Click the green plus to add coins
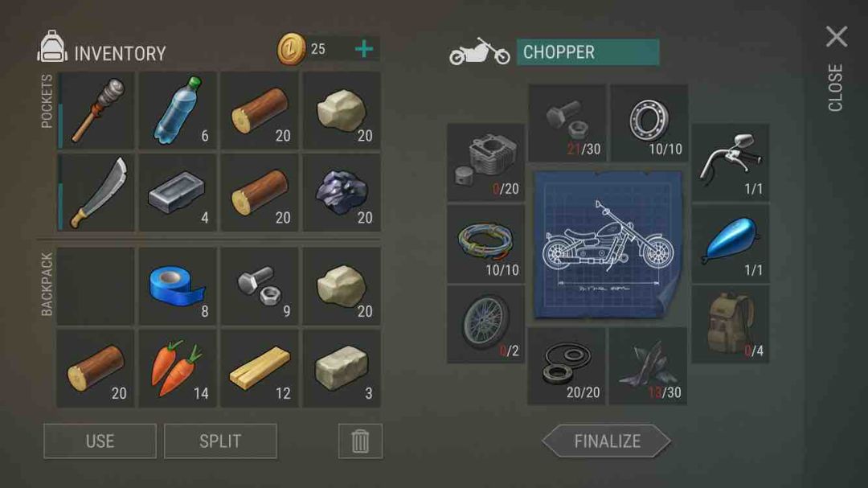 [x=364, y=49]
